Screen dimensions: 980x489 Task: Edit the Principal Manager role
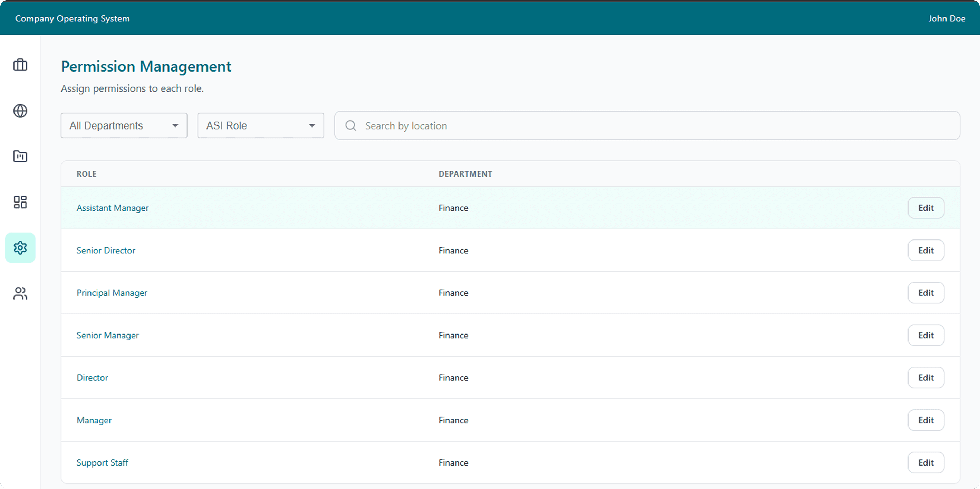(926, 293)
